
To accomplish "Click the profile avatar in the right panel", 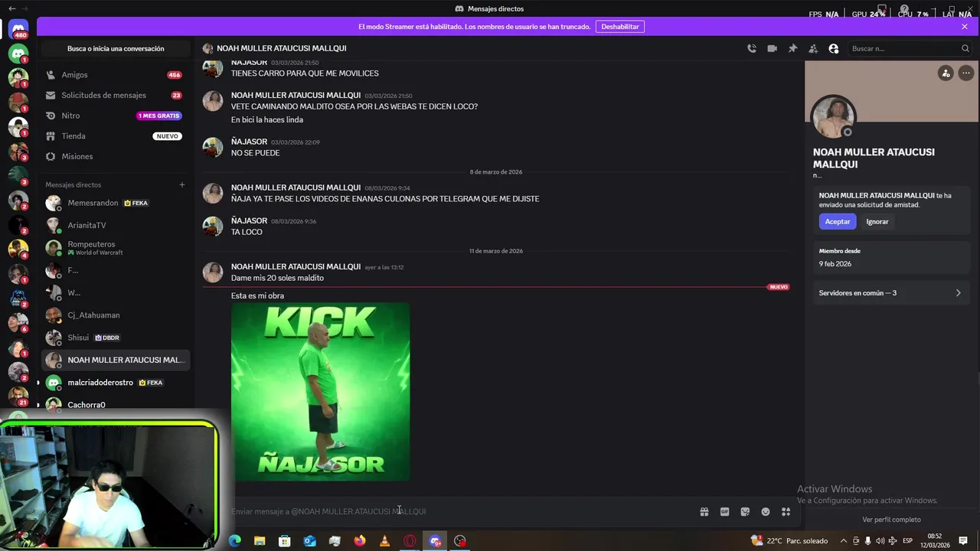I will (833, 117).
